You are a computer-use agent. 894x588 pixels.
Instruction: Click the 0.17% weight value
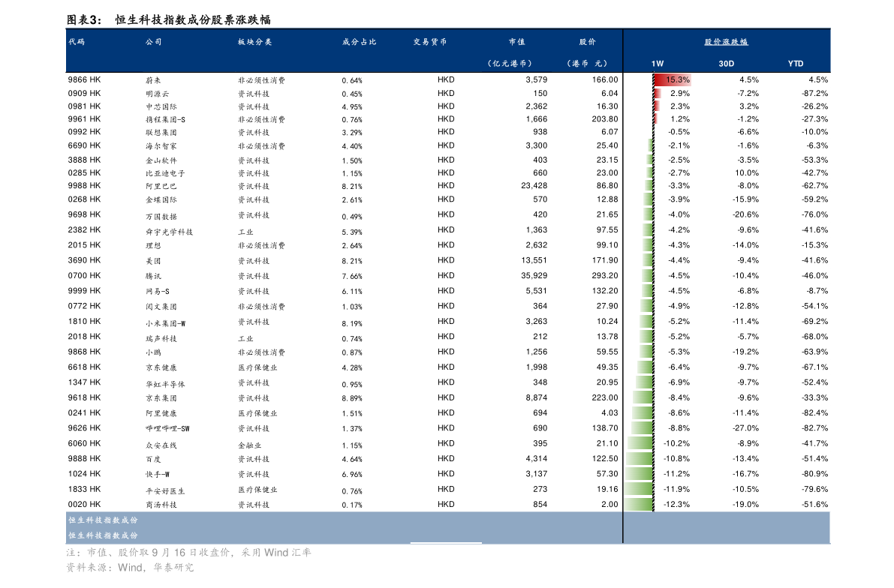point(352,505)
